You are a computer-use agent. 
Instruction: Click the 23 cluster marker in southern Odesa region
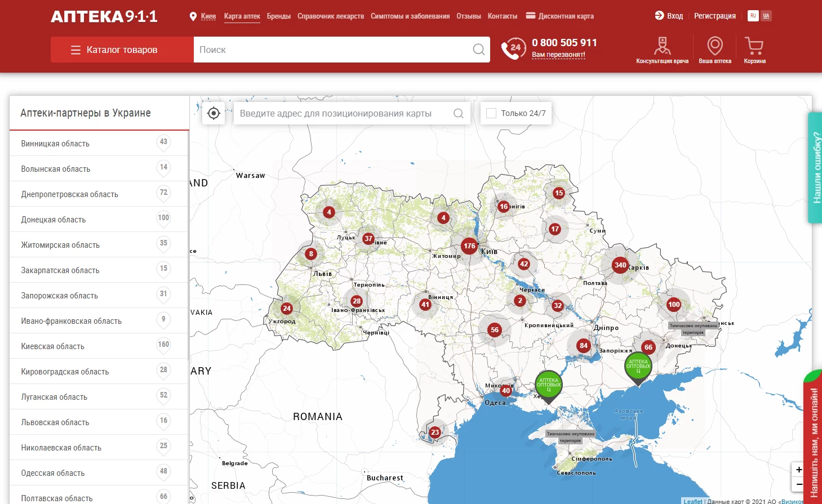(x=435, y=432)
